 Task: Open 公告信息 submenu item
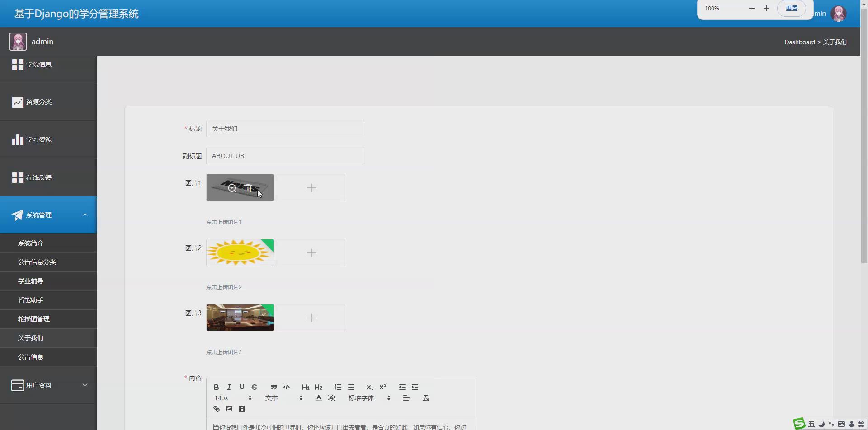pyautogui.click(x=48, y=357)
